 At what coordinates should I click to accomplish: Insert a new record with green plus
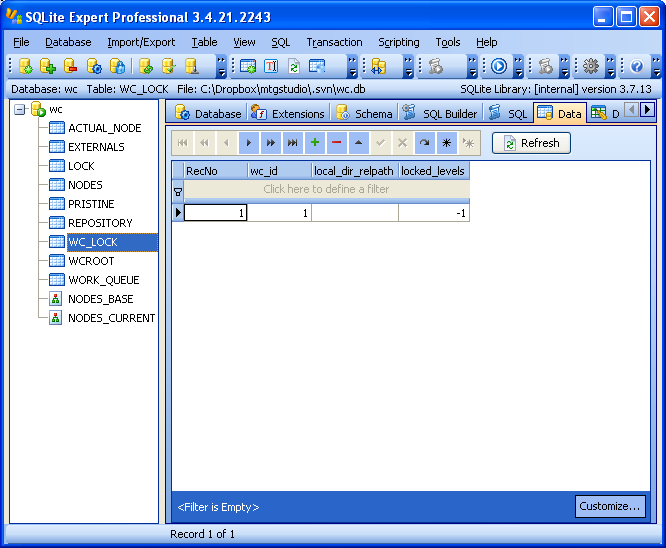315,143
